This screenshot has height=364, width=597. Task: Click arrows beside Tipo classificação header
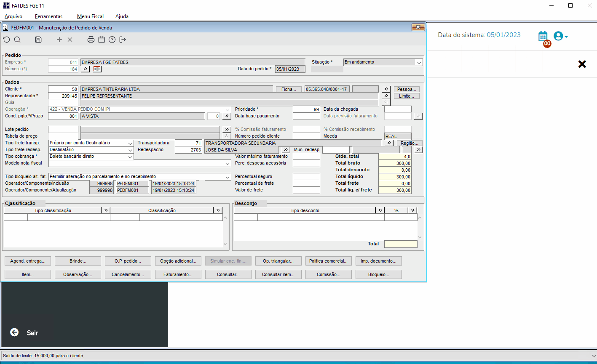[x=106, y=210]
